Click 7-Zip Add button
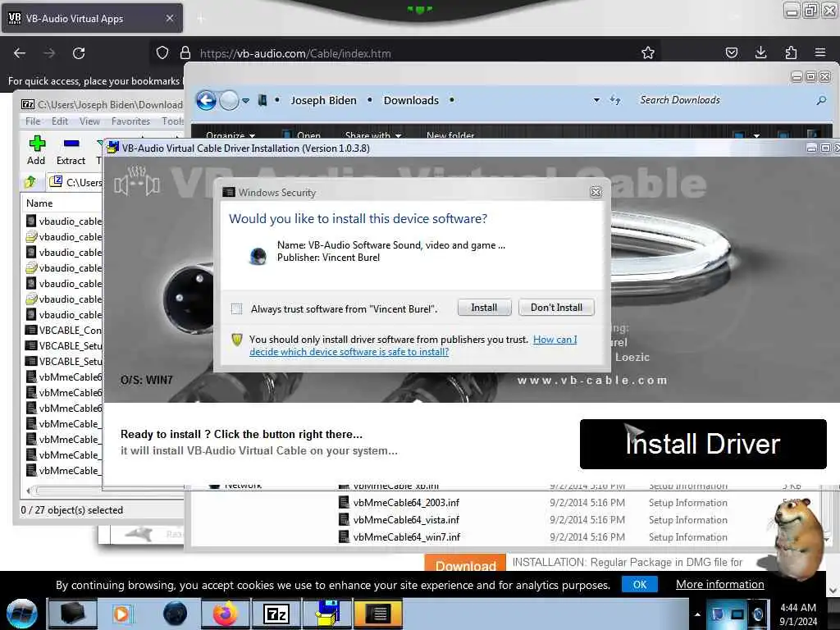 coord(36,150)
